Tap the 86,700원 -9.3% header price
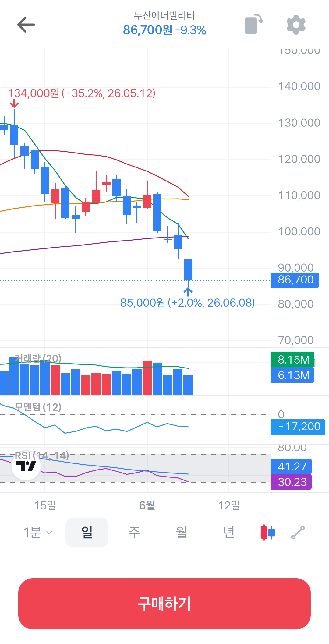 (164, 30)
